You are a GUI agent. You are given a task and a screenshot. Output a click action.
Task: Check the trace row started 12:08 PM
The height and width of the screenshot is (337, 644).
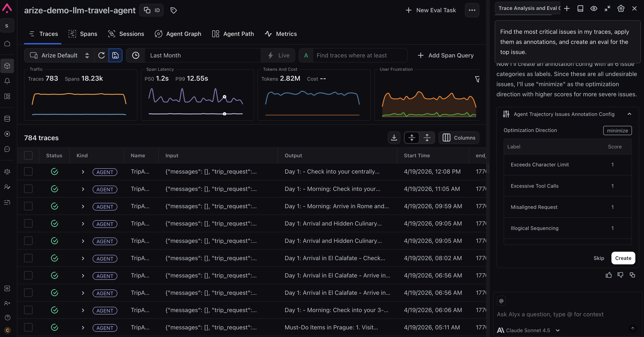28,171
